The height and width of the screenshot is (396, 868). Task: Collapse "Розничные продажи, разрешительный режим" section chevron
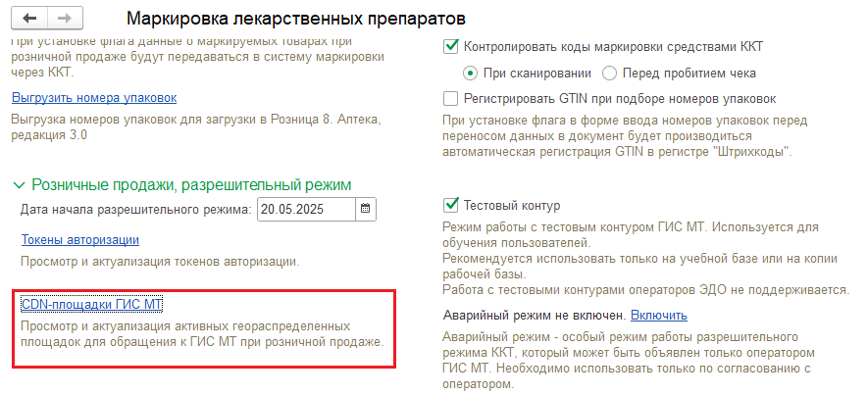tap(20, 184)
